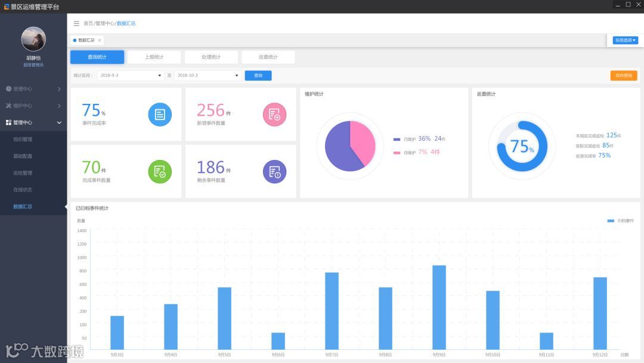Click the pink slice of the pie chart
The height and width of the screenshot is (363, 644).
[x=364, y=140]
